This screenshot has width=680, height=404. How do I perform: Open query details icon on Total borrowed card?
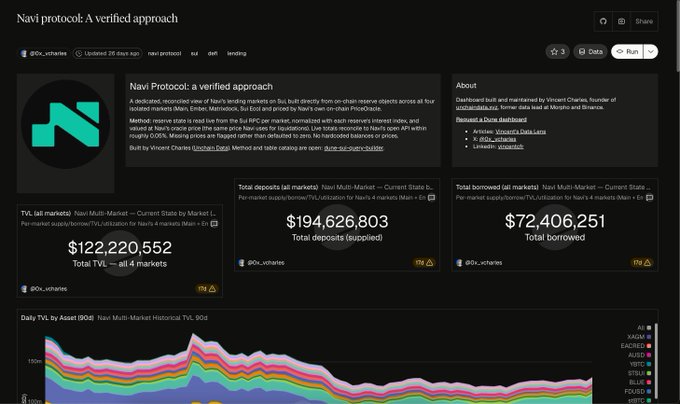tap(649, 198)
